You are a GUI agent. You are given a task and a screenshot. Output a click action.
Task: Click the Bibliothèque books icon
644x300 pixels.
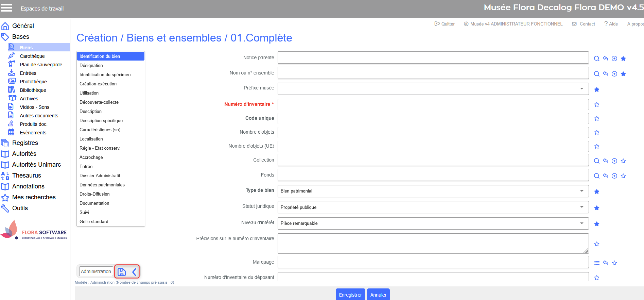(12, 89)
